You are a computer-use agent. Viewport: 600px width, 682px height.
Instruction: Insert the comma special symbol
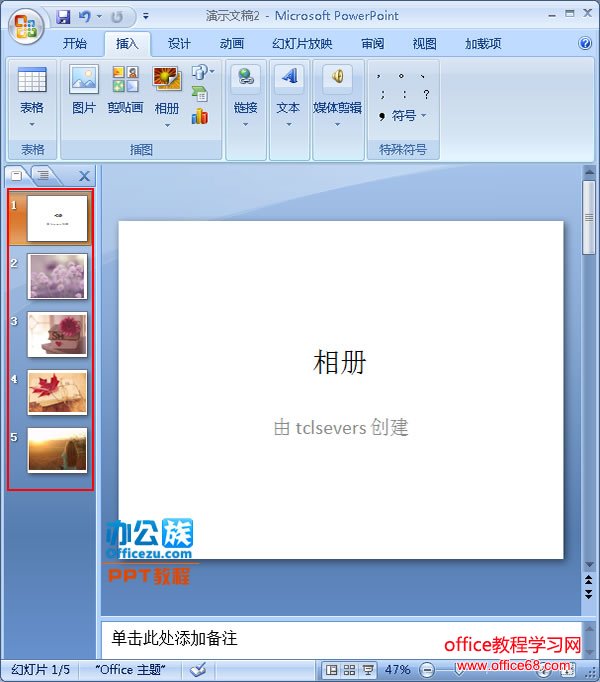click(379, 76)
